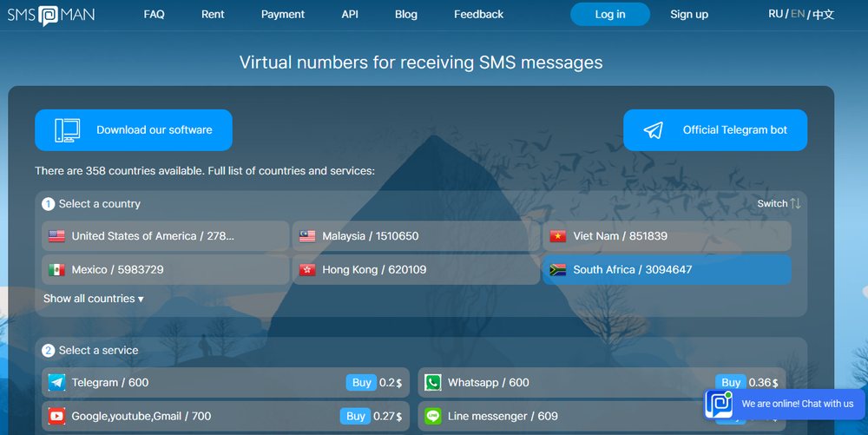Click the Mexico flag icon
Screen dimensions: 868x435
tap(56, 270)
